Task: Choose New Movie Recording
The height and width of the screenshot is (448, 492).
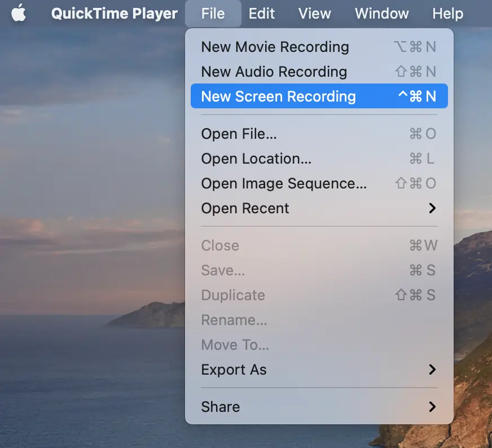Action: point(319,47)
